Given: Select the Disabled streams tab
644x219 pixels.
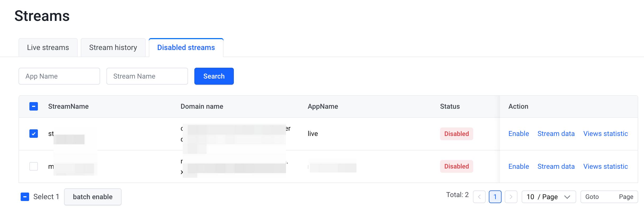Looking at the screenshot, I should (186, 48).
